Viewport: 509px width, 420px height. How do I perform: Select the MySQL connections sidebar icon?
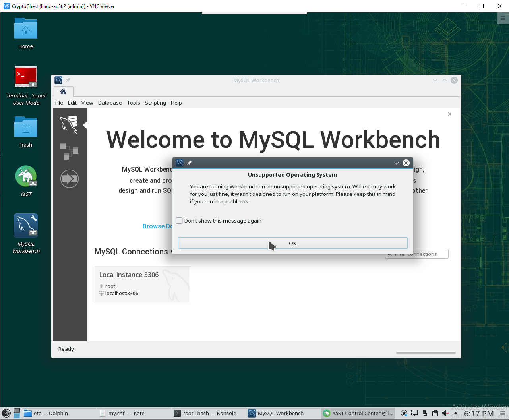tap(69, 125)
